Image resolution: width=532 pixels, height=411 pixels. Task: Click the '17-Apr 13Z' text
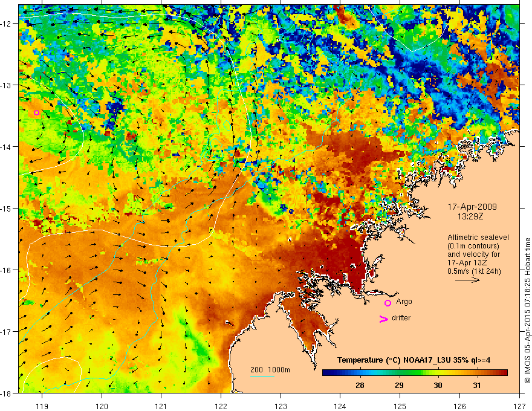click(467, 263)
